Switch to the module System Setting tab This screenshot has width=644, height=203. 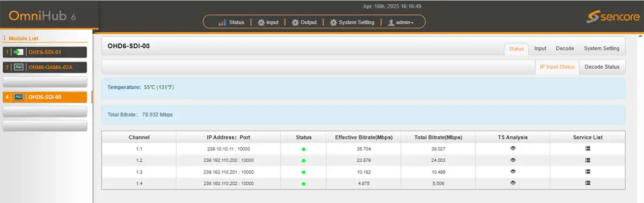tap(601, 48)
